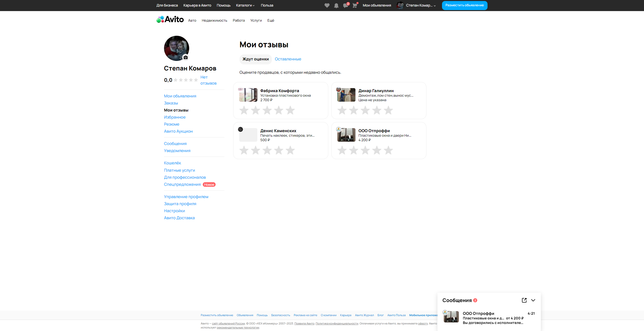Open the shopping cart icon

click(355, 6)
